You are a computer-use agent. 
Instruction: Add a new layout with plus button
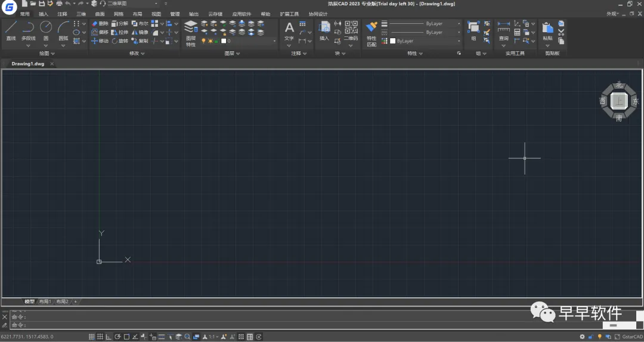coord(75,301)
